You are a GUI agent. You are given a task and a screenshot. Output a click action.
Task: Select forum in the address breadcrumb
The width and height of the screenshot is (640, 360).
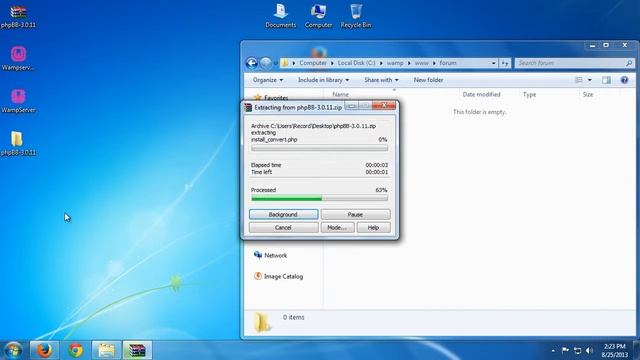tap(448, 63)
